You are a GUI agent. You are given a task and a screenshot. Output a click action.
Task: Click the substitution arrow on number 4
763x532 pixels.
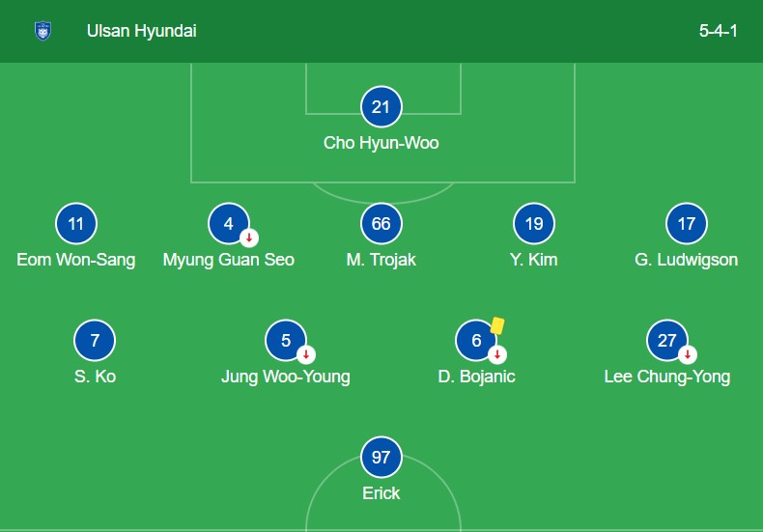(249, 238)
